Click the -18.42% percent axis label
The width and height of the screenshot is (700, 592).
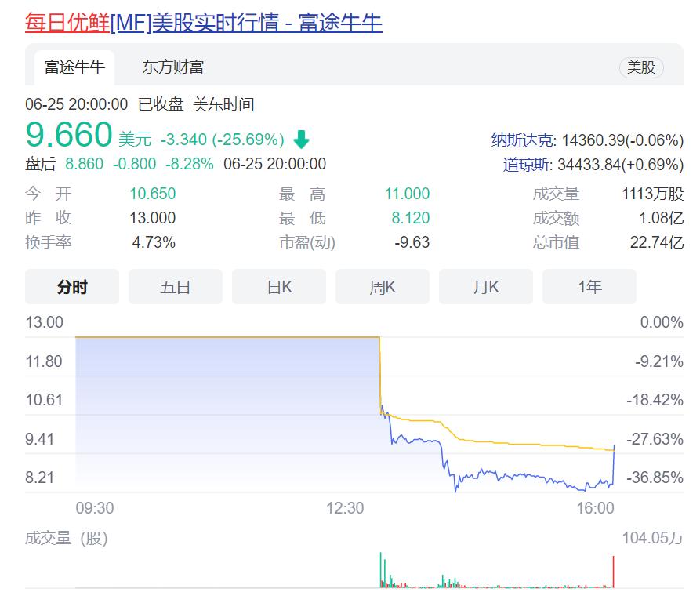pos(655,400)
